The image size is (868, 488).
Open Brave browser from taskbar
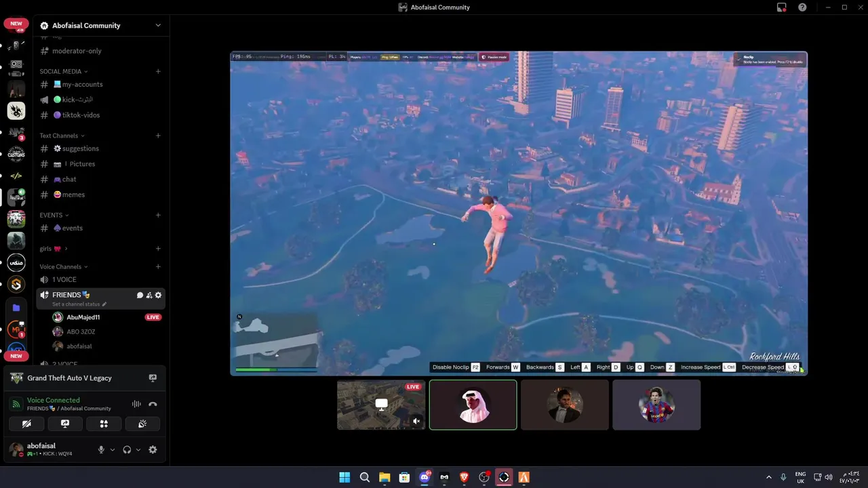point(464,477)
